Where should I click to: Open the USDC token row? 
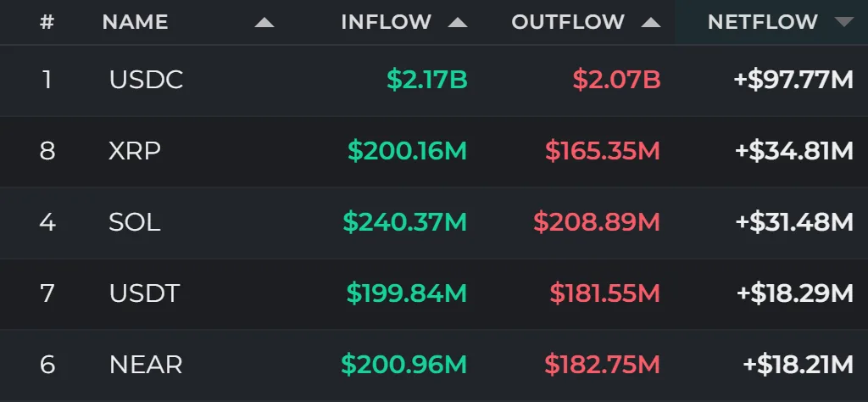click(434, 81)
